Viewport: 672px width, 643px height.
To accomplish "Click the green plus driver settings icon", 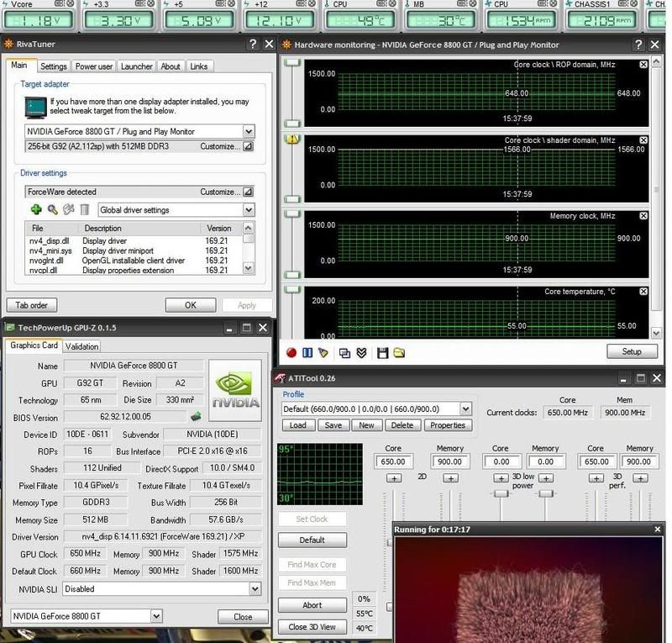I will [36, 209].
